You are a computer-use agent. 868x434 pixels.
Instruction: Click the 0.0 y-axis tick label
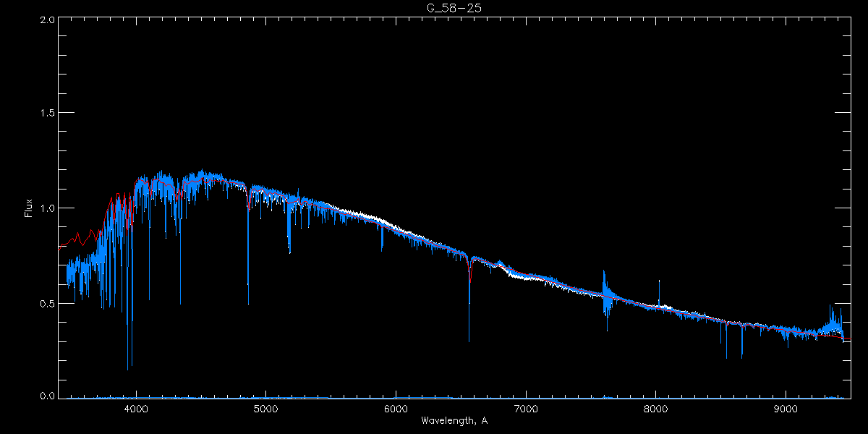(45, 396)
